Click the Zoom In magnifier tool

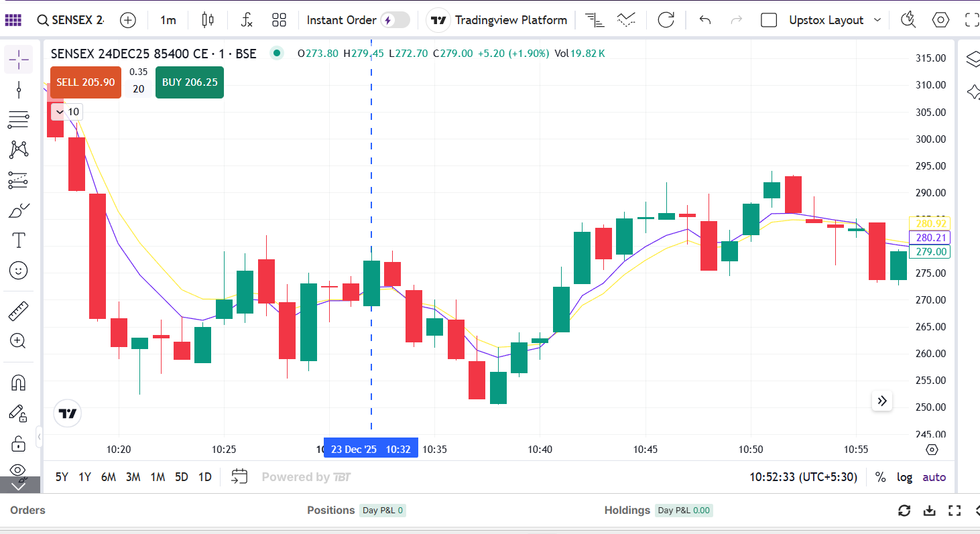(x=19, y=341)
